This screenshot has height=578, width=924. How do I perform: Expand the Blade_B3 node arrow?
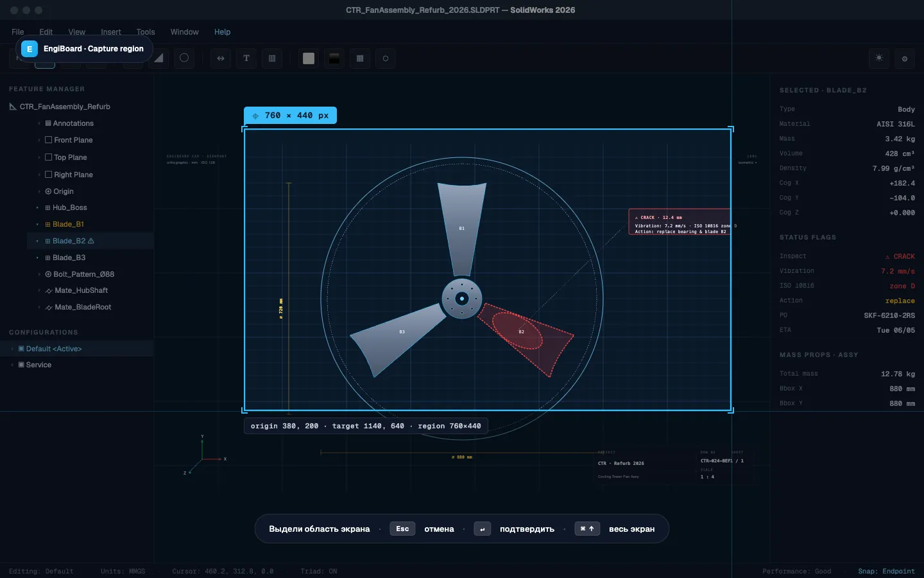click(38, 258)
